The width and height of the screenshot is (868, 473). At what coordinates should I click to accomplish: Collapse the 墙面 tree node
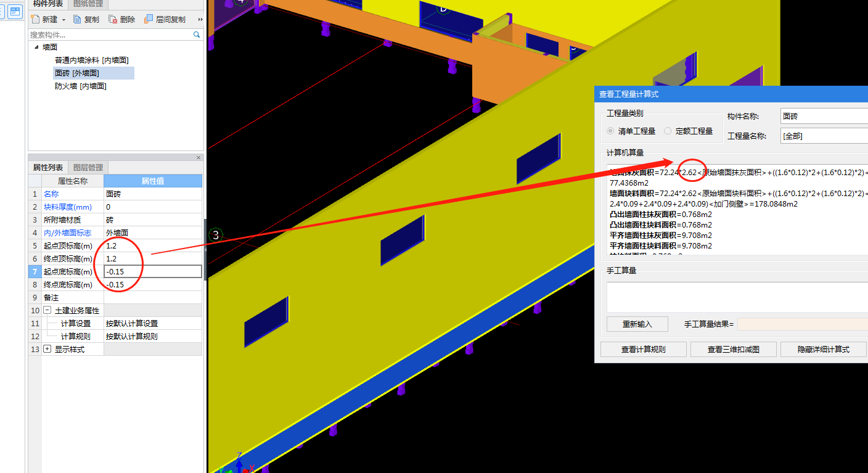pyautogui.click(x=36, y=47)
